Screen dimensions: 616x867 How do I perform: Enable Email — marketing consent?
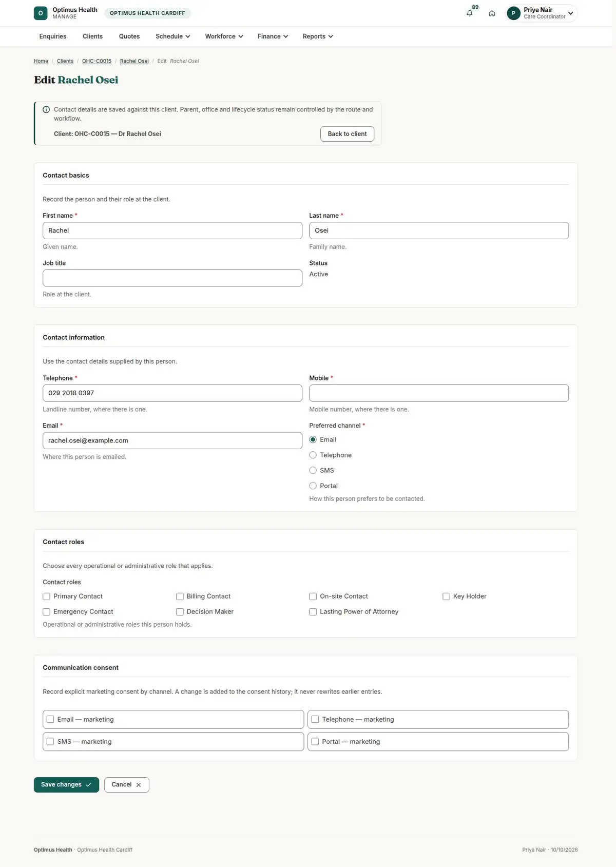click(x=50, y=719)
